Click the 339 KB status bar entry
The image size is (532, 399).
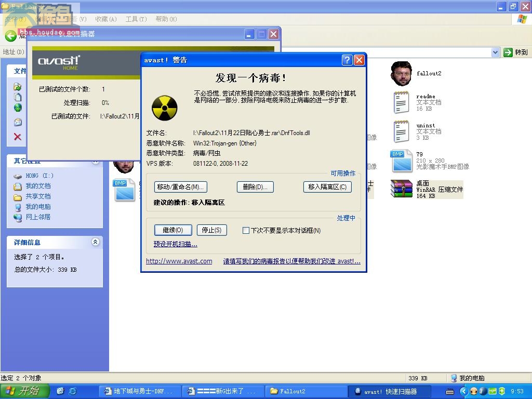[x=418, y=378]
